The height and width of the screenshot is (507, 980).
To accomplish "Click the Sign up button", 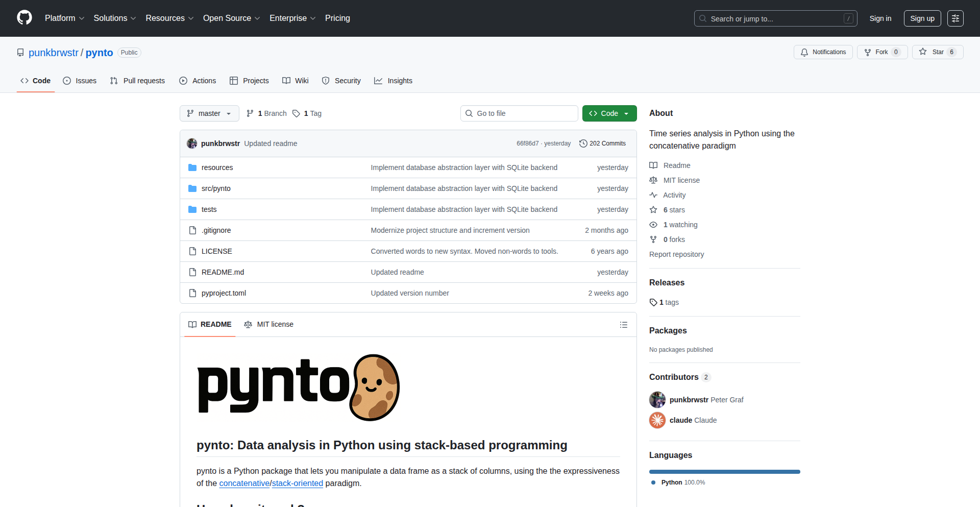I will click(x=922, y=18).
